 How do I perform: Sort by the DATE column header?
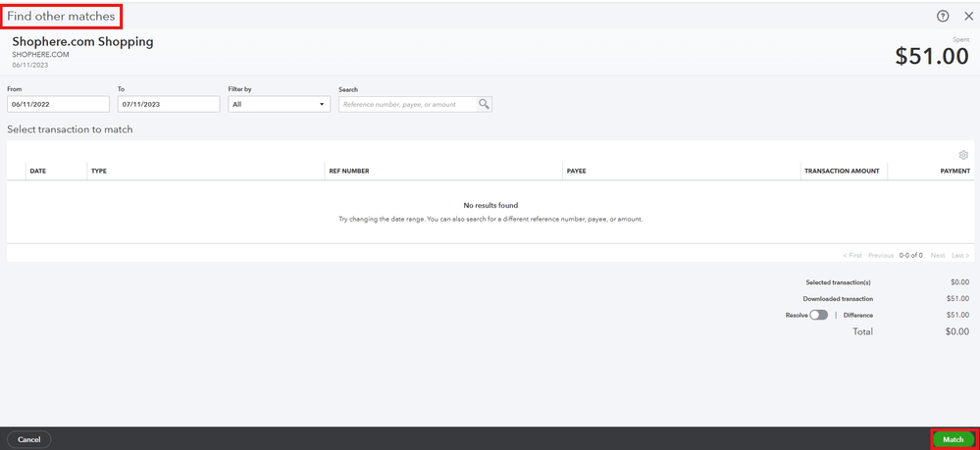[x=38, y=171]
